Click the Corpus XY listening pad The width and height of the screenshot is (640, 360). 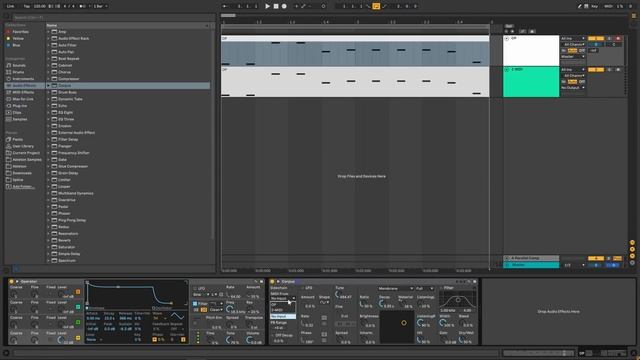(x=396, y=327)
